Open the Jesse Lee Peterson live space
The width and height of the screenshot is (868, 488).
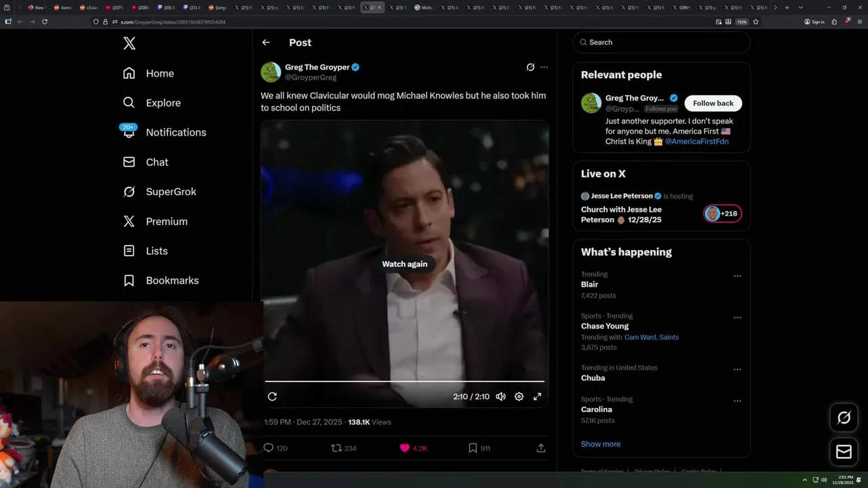pyautogui.click(x=621, y=214)
